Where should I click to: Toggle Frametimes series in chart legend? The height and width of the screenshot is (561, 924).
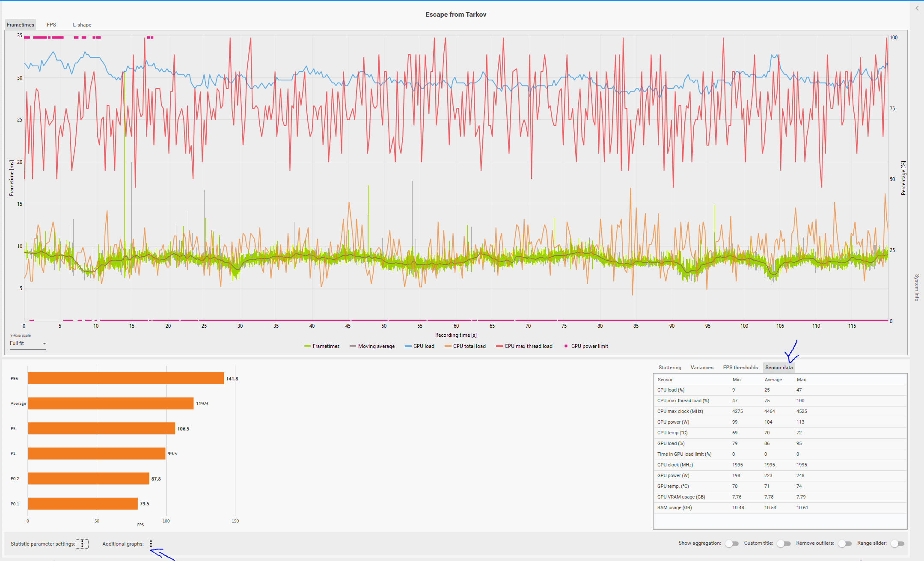coord(322,346)
